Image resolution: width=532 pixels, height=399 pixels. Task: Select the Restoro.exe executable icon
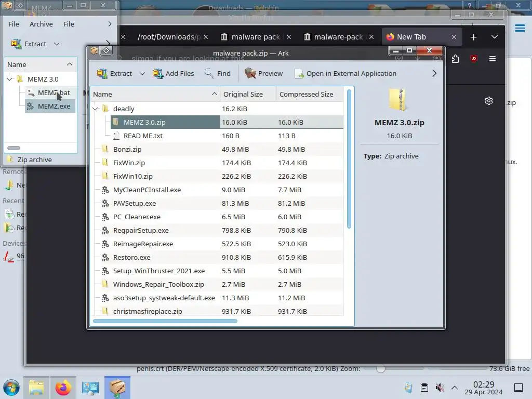(105, 257)
